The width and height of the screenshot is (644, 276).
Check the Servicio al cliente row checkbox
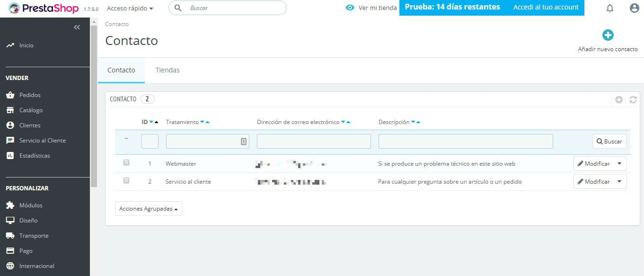126,180
